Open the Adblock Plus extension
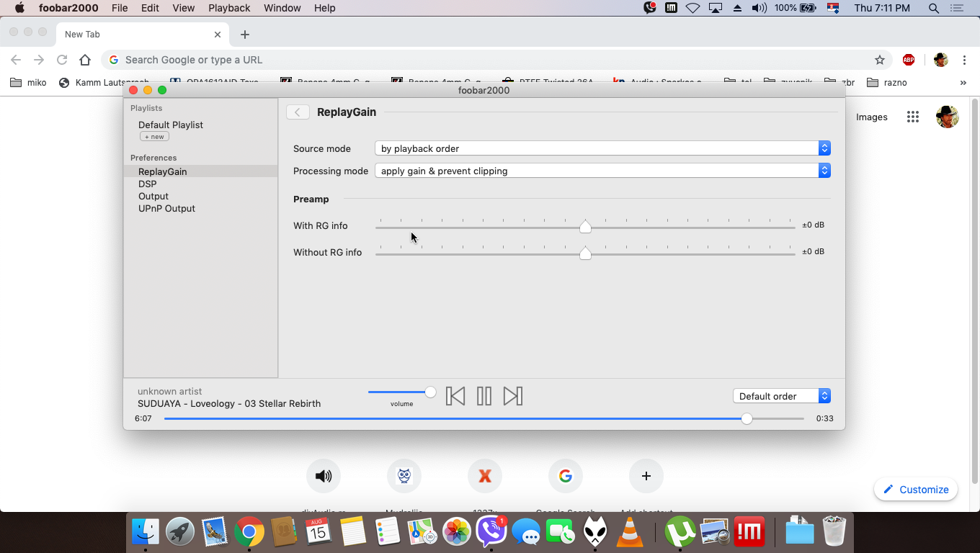Viewport: 980px width, 553px height. pyautogui.click(x=909, y=60)
